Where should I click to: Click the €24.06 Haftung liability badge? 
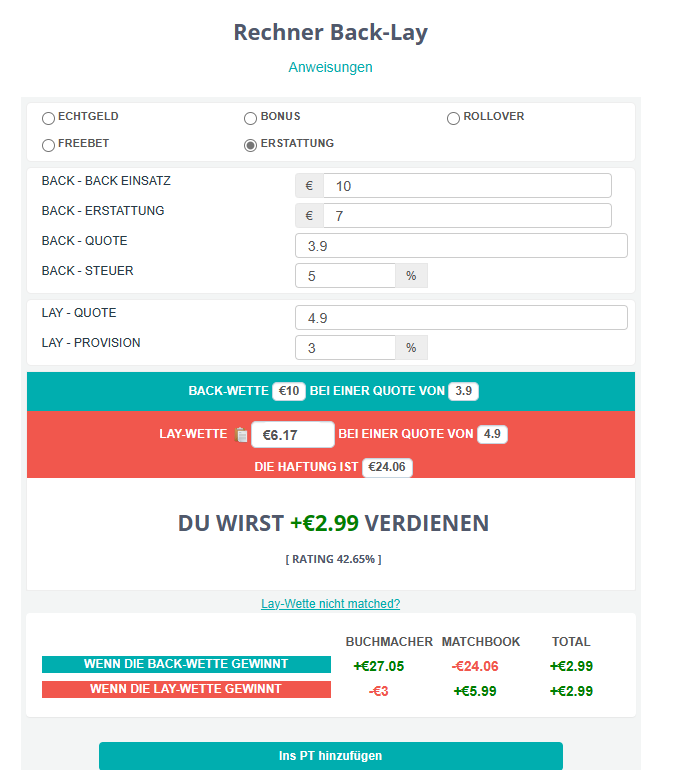pyautogui.click(x=387, y=467)
